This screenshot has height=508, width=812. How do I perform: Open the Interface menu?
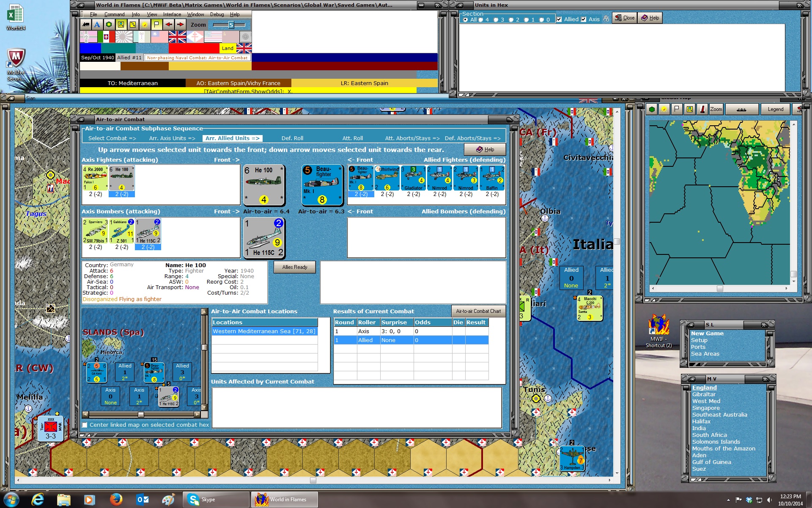(x=172, y=14)
